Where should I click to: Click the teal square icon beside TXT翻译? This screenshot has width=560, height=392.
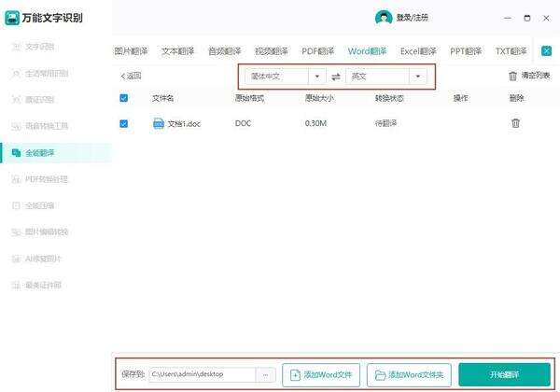(546, 51)
